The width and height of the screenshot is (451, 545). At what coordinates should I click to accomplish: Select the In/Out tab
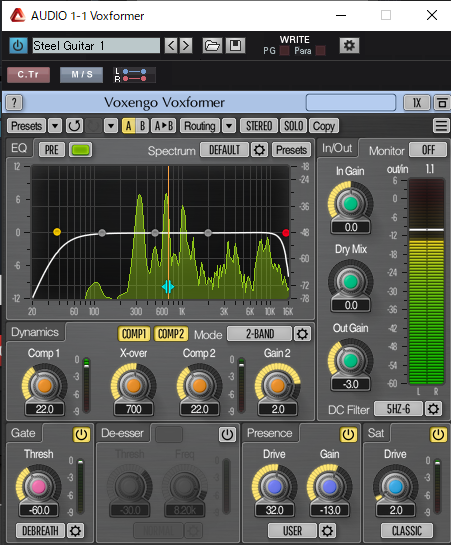337,148
